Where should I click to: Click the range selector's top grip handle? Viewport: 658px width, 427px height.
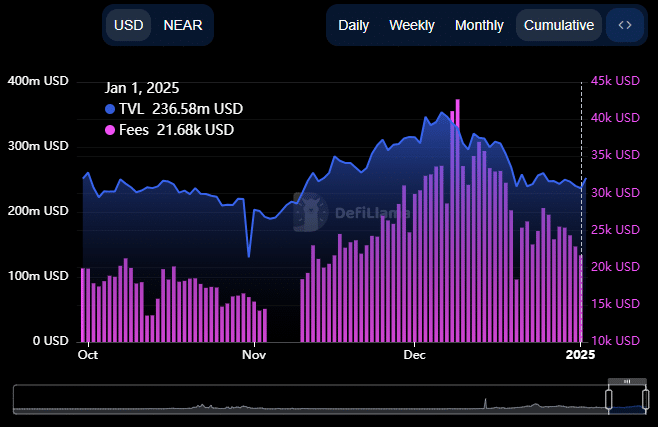click(x=627, y=381)
